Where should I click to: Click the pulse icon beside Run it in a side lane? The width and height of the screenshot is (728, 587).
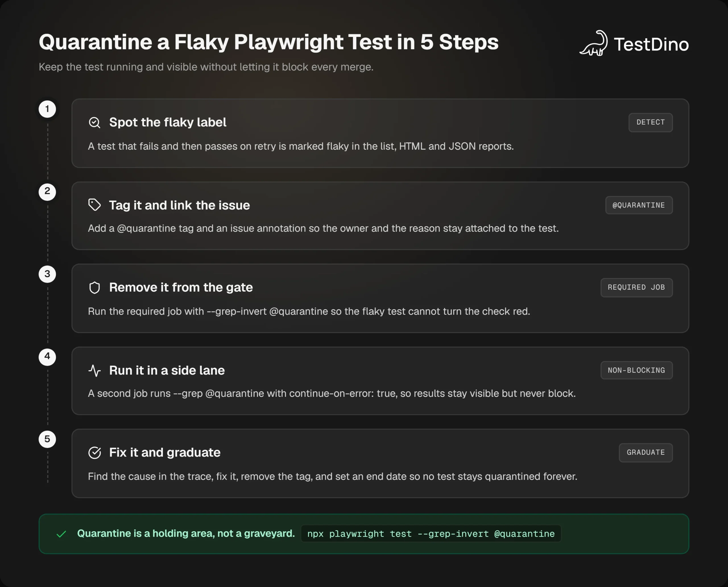[x=94, y=371]
